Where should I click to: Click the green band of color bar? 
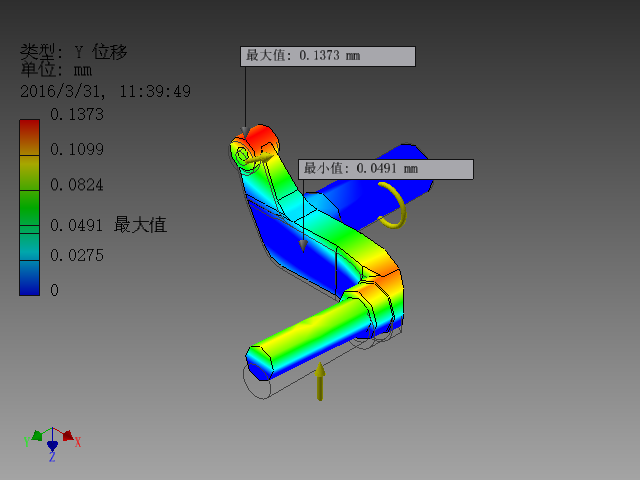[x=29, y=208]
